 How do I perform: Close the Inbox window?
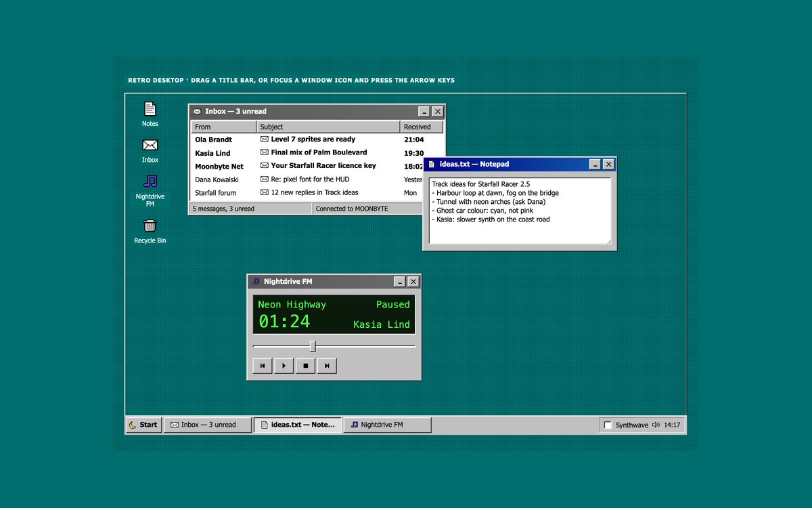point(438,111)
